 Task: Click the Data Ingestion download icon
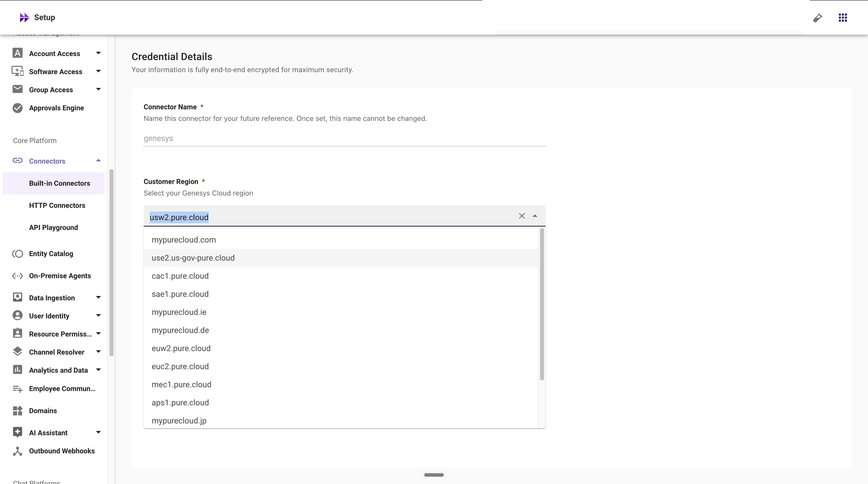click(18, 297)
